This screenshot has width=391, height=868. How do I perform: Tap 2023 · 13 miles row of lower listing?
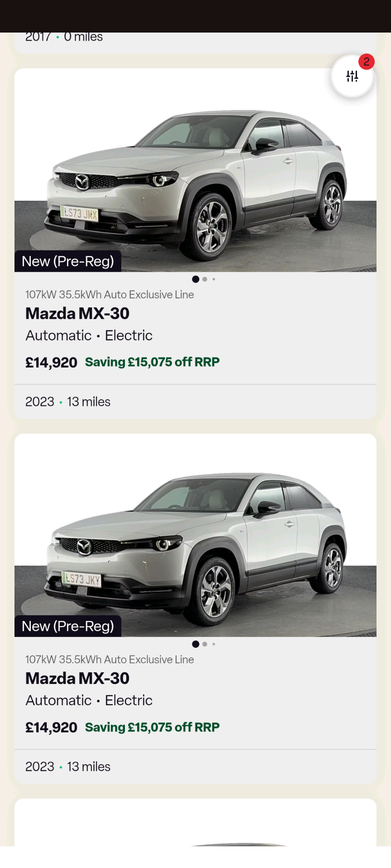(68, 767)
